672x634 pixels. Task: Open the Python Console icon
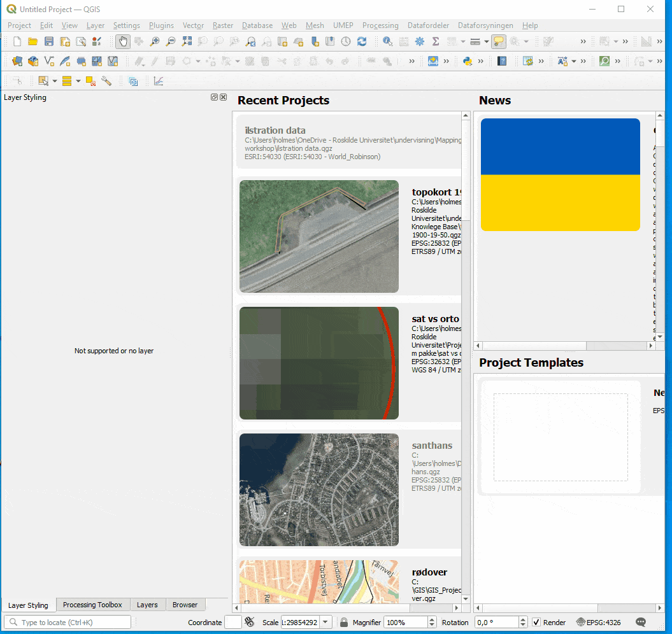point(467,61)
